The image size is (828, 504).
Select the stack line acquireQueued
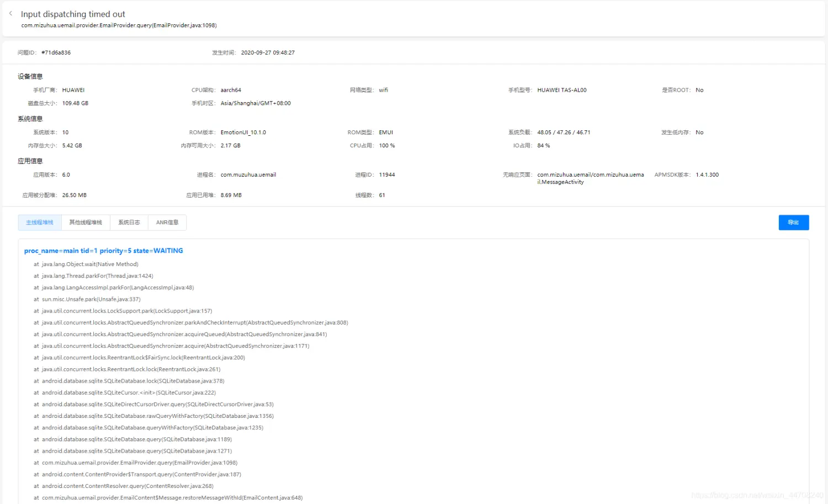click(181, 335)
